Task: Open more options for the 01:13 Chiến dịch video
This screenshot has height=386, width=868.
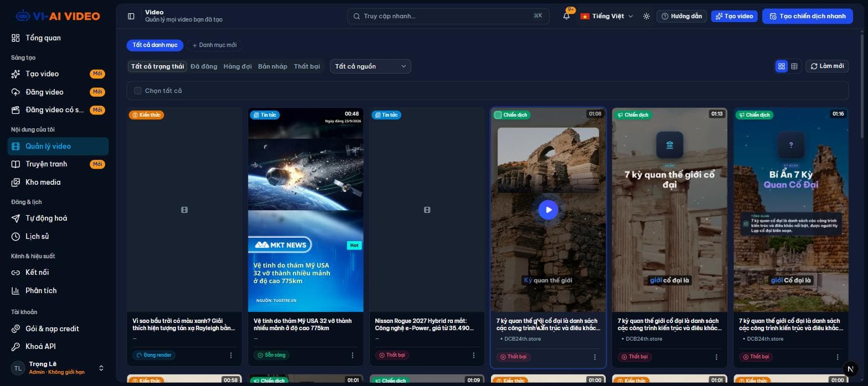Action: [716, 357]
